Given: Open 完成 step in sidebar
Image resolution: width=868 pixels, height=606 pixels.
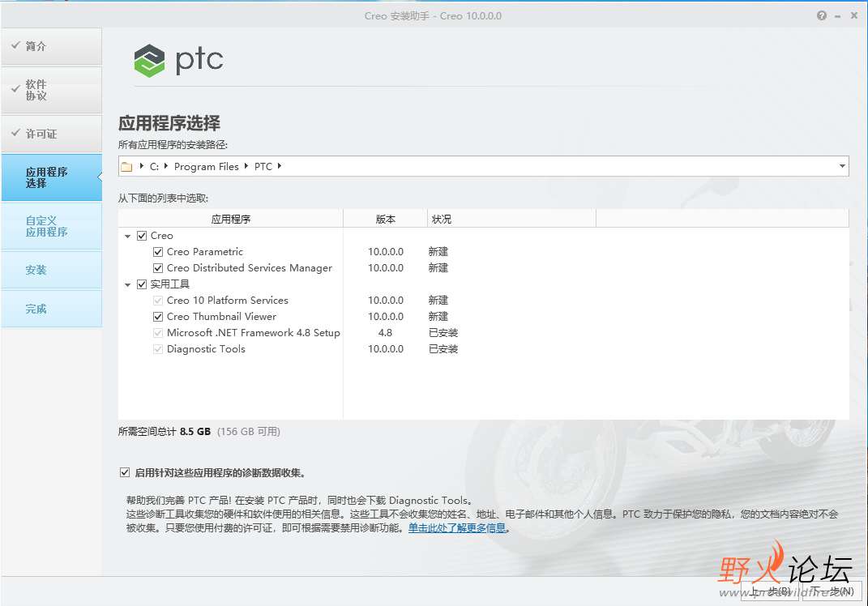Looking at the screenshot, I should [x=52, y=309].
